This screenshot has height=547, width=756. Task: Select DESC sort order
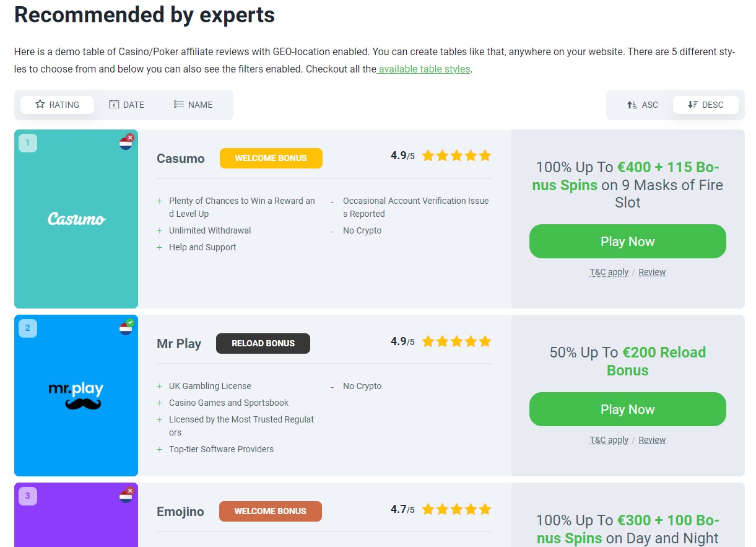(705, 105)
